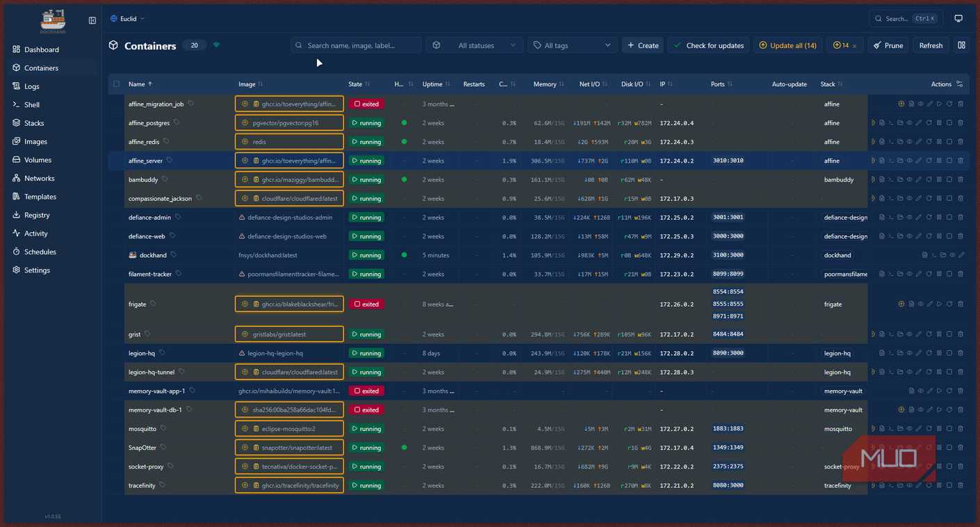980x527 pixels.
Task: Restart the bambuddy container
Action: 929,179
